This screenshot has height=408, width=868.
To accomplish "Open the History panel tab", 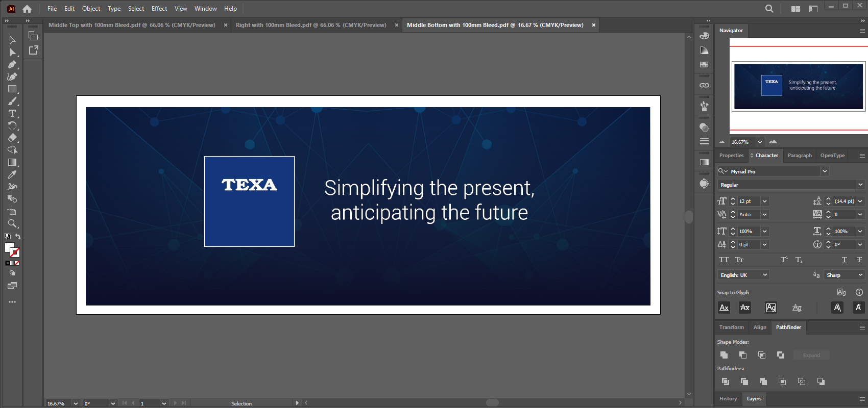I will click(x=728, y=399).
